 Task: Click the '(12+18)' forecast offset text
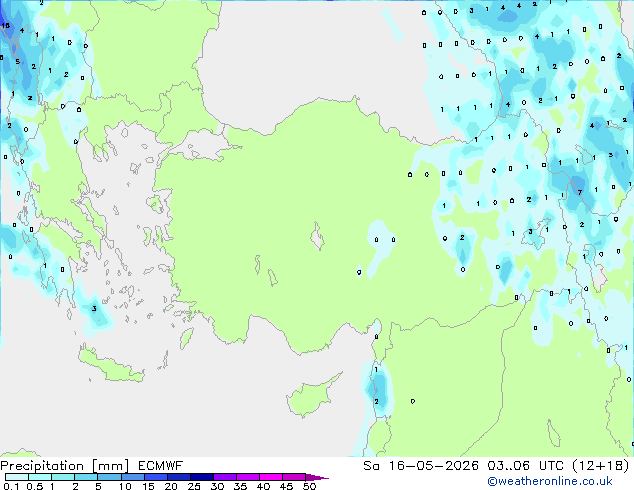tap(601, 466)
